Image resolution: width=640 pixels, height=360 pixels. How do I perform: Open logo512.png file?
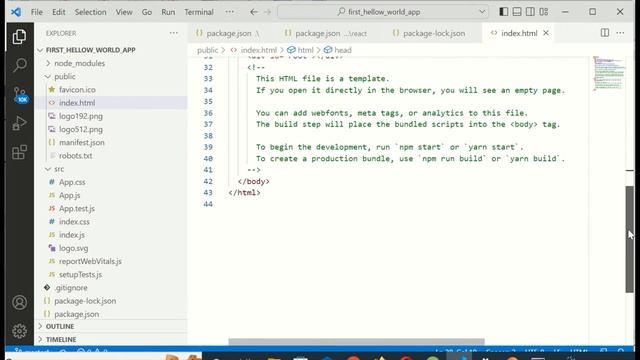(x=80, y=129)
